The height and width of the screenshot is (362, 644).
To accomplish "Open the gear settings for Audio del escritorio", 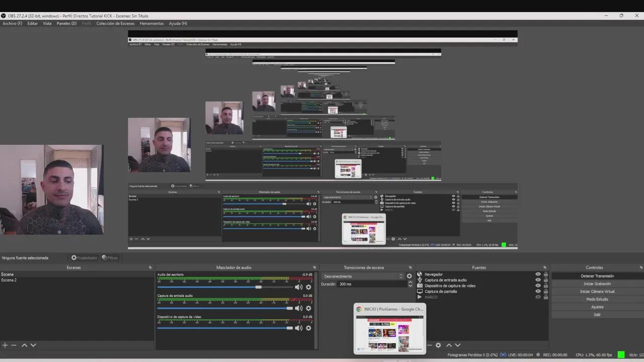I will 308,287.
